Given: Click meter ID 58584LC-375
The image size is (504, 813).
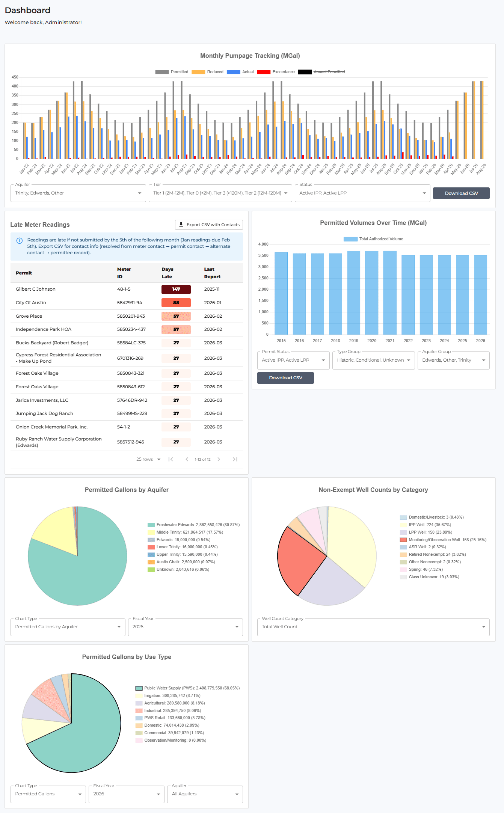Looking at the screenshot, I should pos(131,343).
